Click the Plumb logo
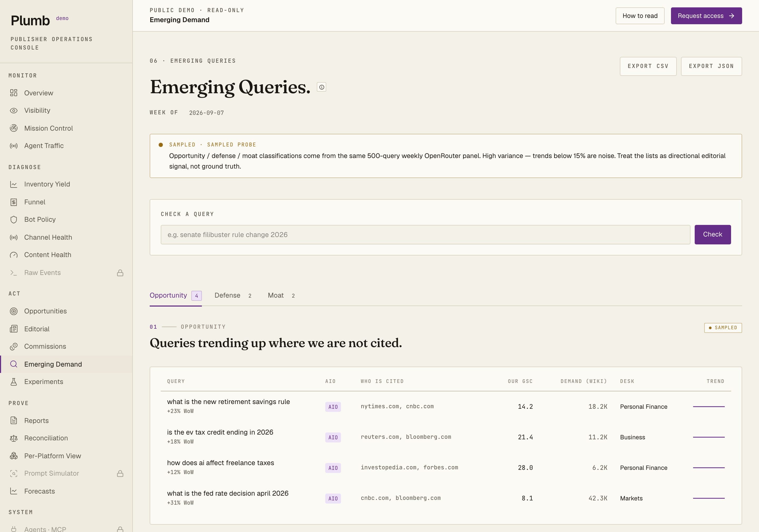 [x=30, y=21]
